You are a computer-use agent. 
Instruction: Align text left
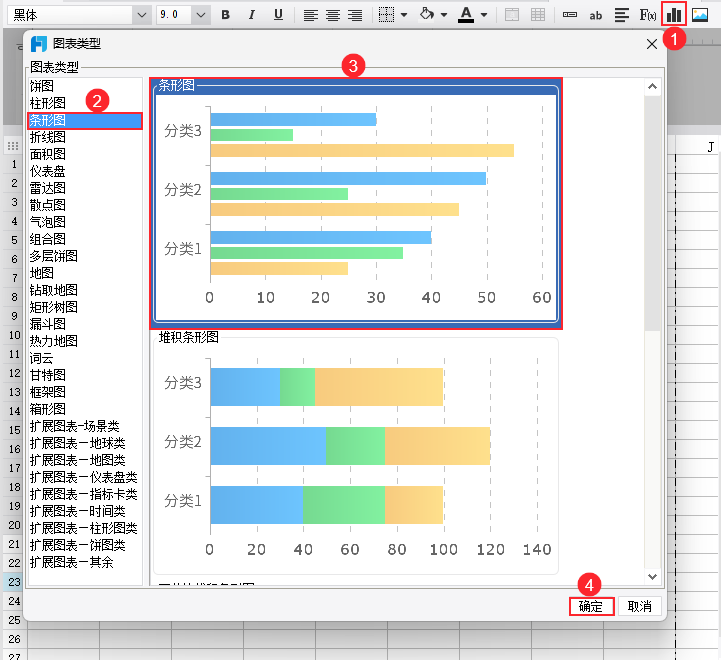point(311,15)
